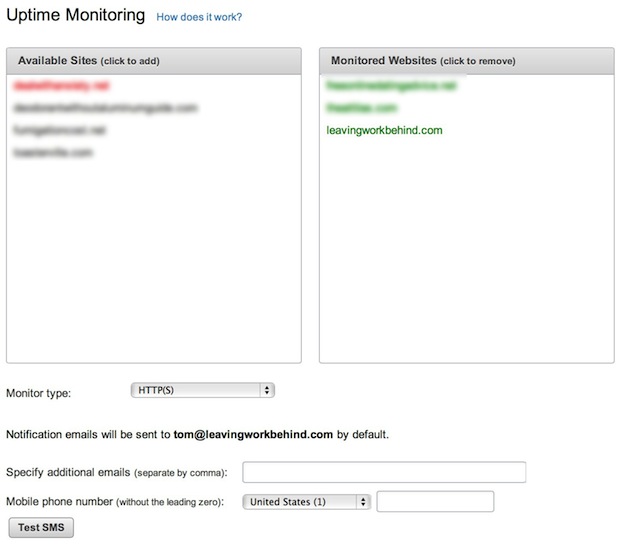
Task: Add the second blurred site in Available Sites
Action: [x=106, y=108]
